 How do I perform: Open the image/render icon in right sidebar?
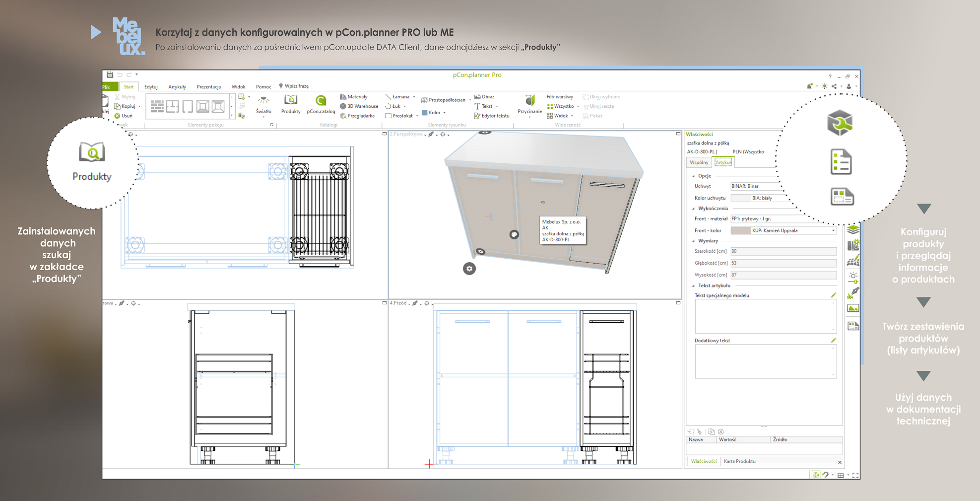pyautogui.click(x=853, y=308)
